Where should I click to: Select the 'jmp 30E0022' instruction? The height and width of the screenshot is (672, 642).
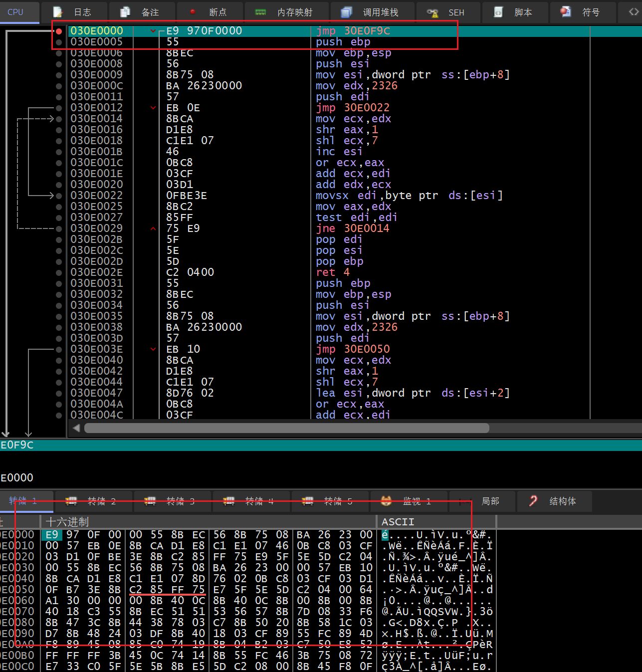click(x=353, y=108)
